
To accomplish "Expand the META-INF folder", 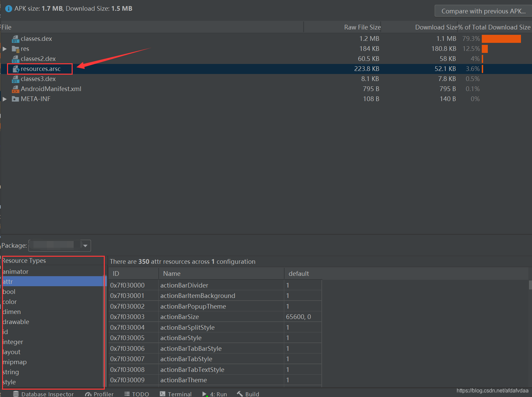I will [5, 99].
